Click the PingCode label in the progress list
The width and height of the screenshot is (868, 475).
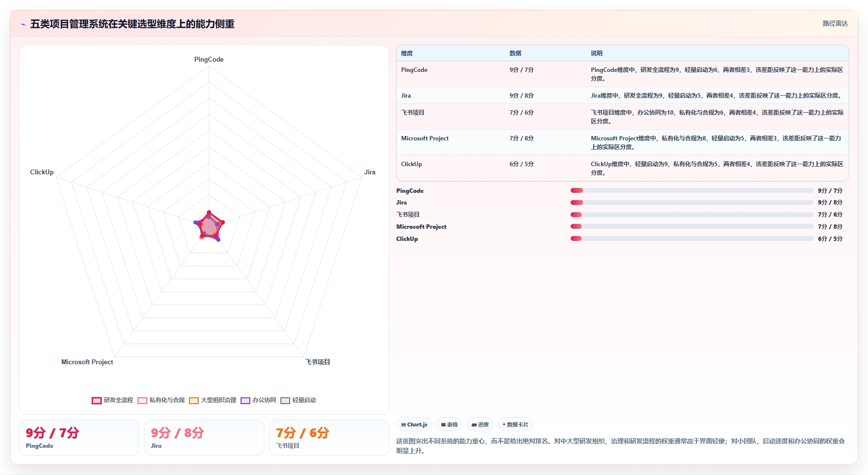pyautogui.click(x=410, y=191)
